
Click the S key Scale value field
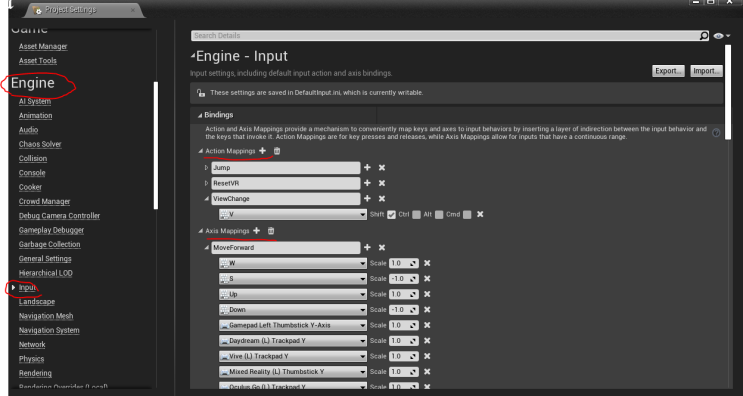coord(404,279)
